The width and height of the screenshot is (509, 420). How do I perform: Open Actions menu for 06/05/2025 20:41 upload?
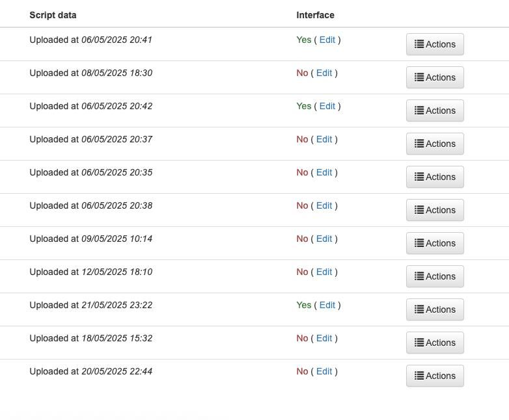point(435,44)
